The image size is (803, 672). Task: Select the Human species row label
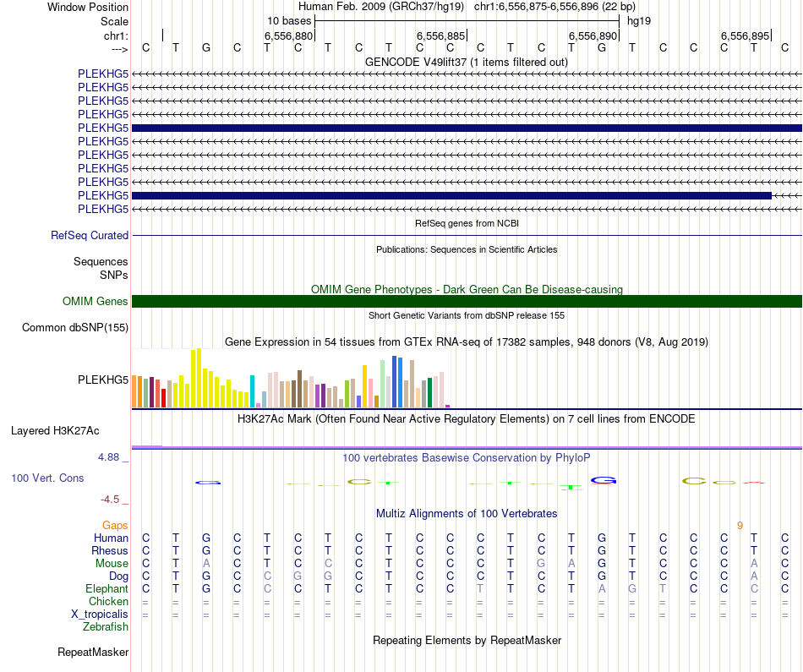pos(111,538)
